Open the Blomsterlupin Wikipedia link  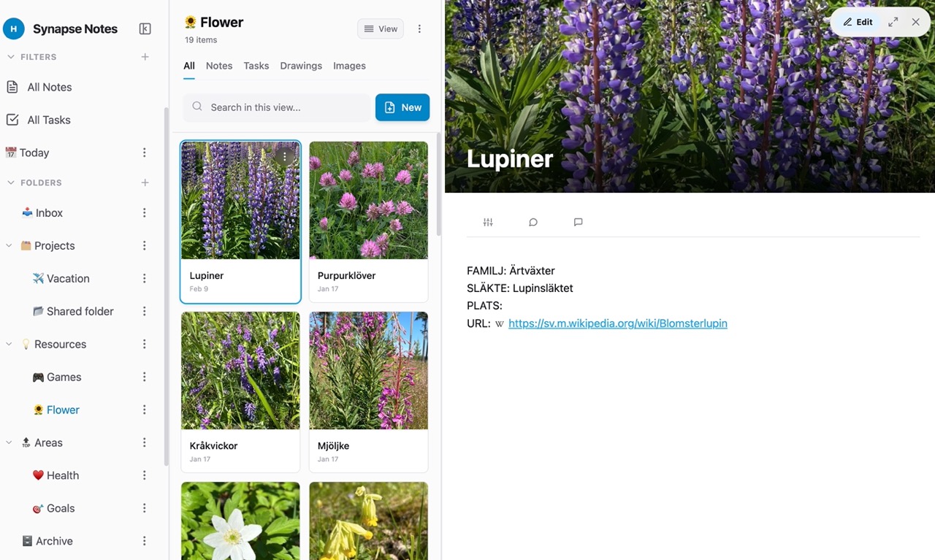click(x=618, y=323)
